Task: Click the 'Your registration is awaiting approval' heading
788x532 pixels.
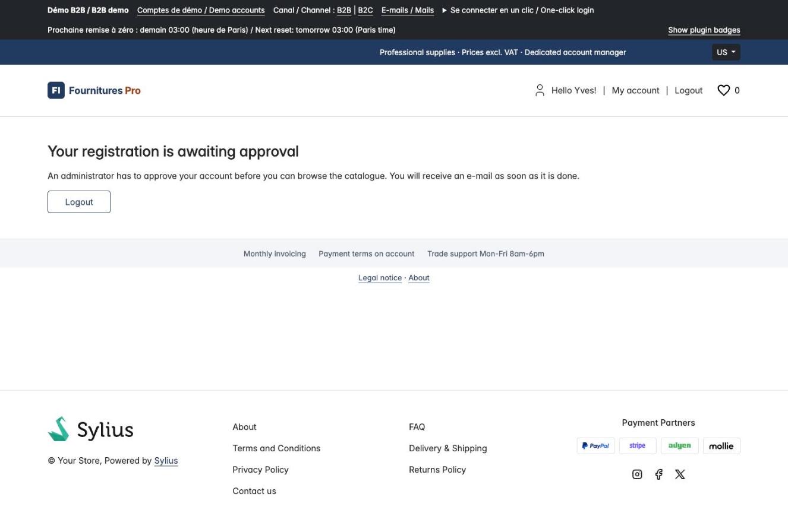Action: coord(173,151)
